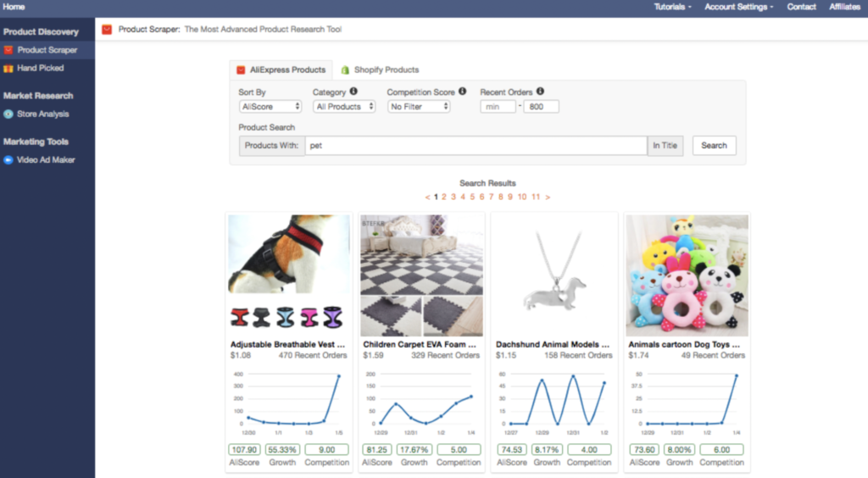868x478 pixels.
Task: Click the Recent Orders min field
Action: click(x=498, y=107)
